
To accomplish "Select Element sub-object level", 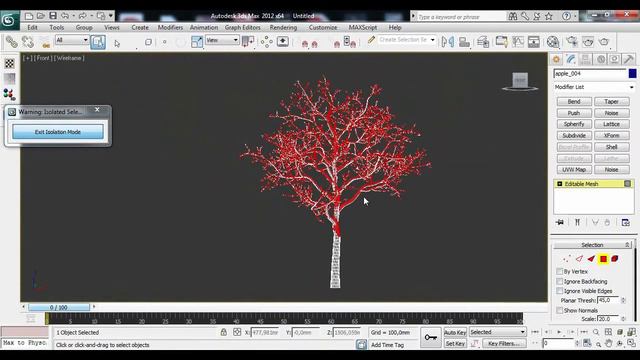I will click(x=615, y=259).
